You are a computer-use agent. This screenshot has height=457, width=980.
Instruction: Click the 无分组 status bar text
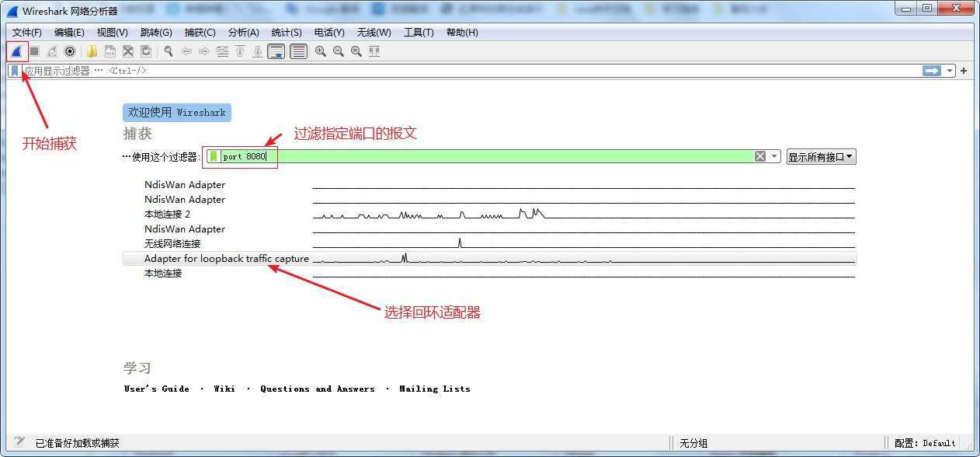[x=693, y=443]
